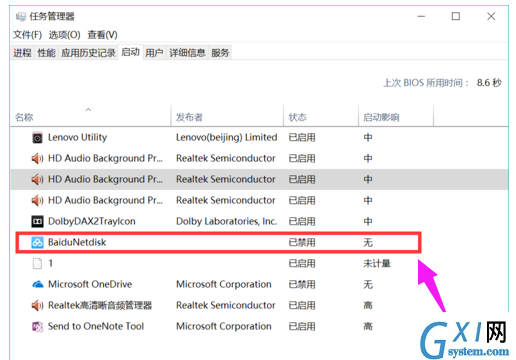Image resolution: width=516 pixels, height=360 pixels.
Task: Maximize the 任务管理器 window
Action: [456, 16]
